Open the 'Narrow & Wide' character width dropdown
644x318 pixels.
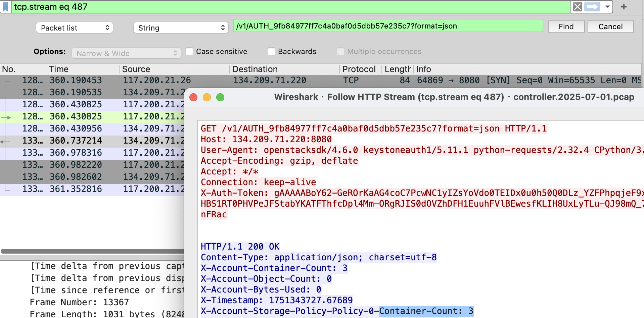(x=126, y=53)
